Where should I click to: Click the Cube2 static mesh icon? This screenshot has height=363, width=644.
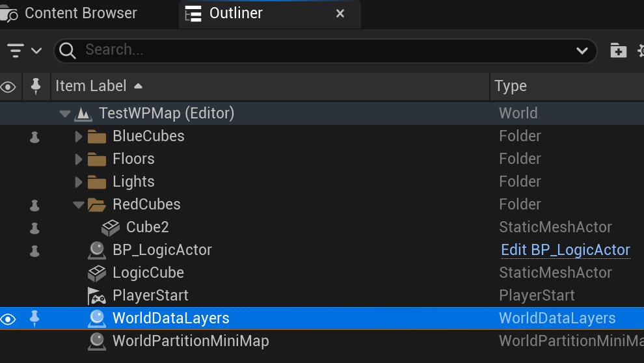[x=111, y=227]
